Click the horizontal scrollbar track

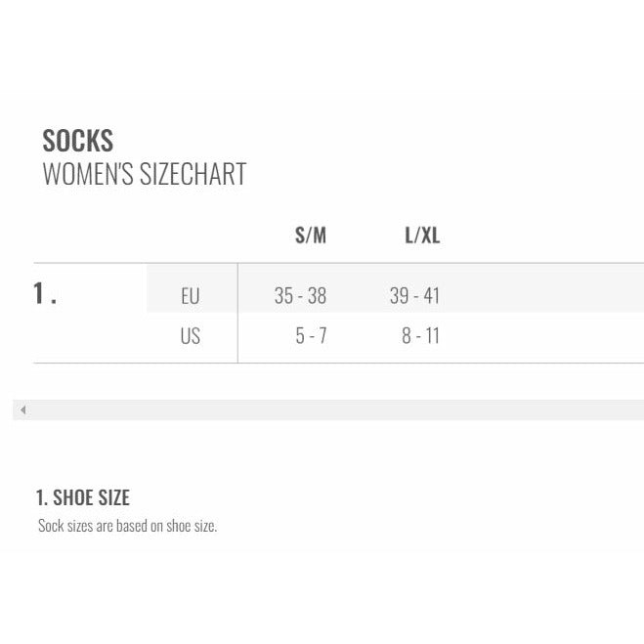click(x=332, y=409)
